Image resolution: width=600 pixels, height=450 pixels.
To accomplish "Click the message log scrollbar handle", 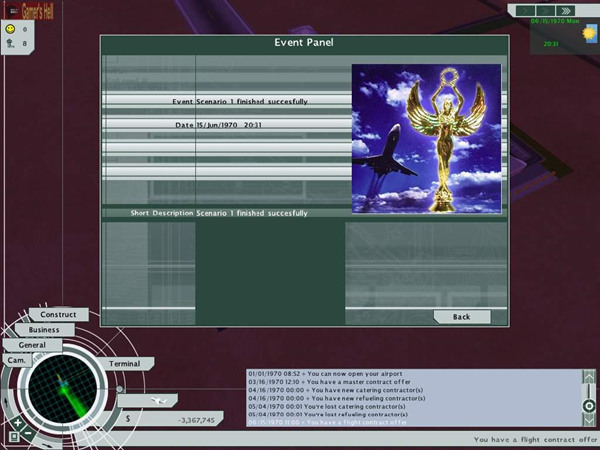I will (x=589, y=405).
